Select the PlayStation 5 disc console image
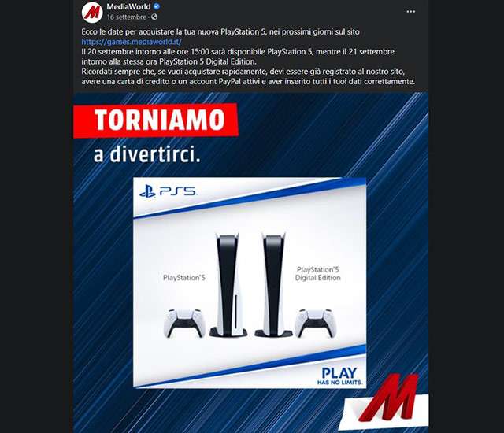This screenshot has width=504, height=433. pyautogui.click(x=228, y=284)
